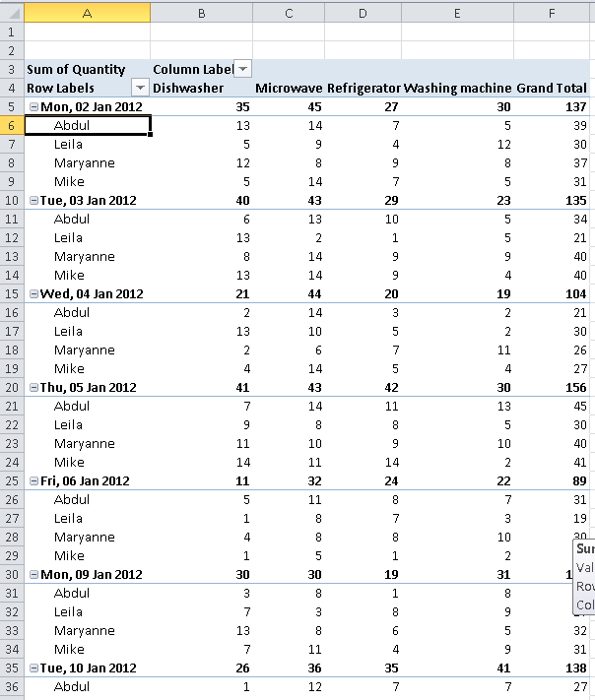Select column F header

click(552, 13)
